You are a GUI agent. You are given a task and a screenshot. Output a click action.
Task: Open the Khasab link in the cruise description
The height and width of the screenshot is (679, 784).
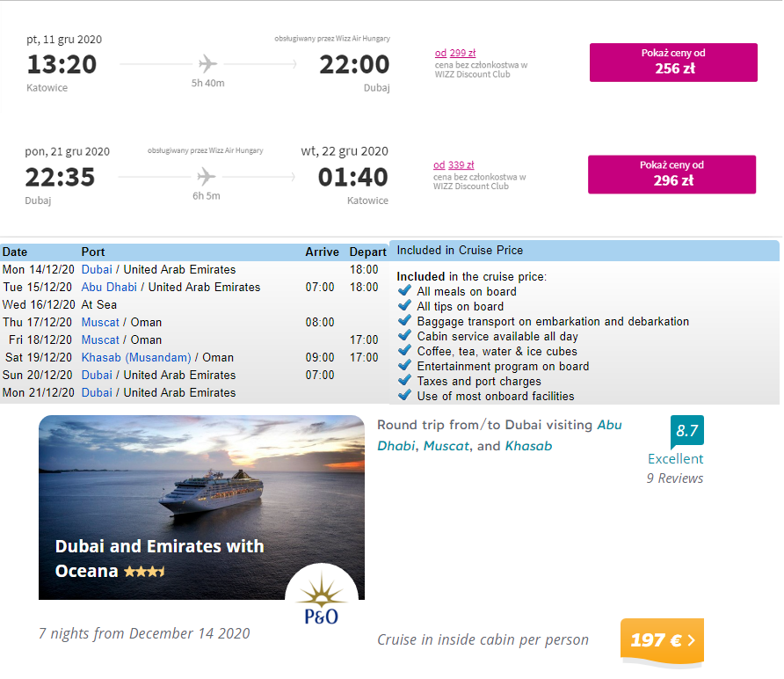[x=528, y=446]
